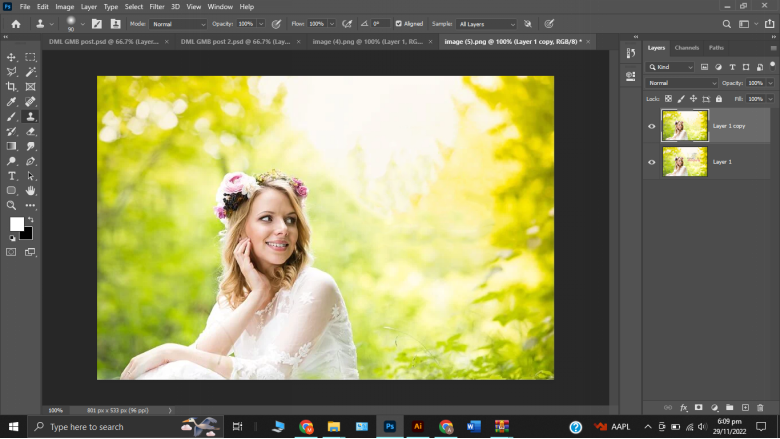The image size is (780, 439).
Task: Toggle Quick Mask mode
Action: (11, 252)
